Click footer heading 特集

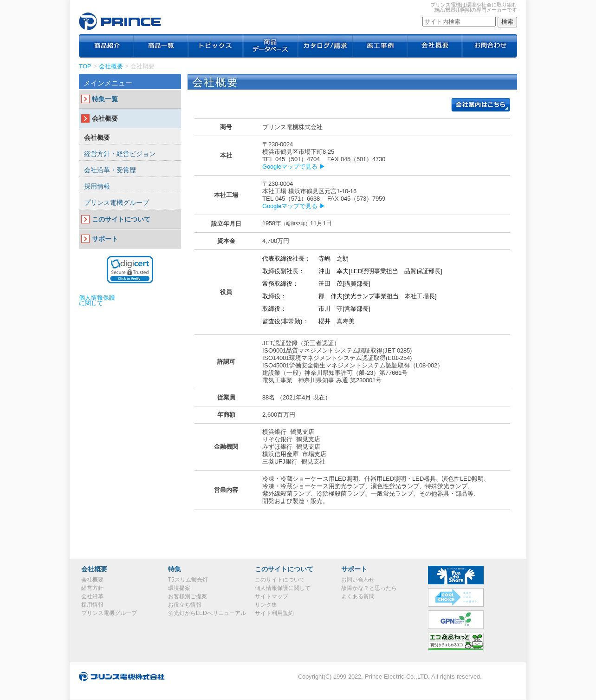[175, 569]
